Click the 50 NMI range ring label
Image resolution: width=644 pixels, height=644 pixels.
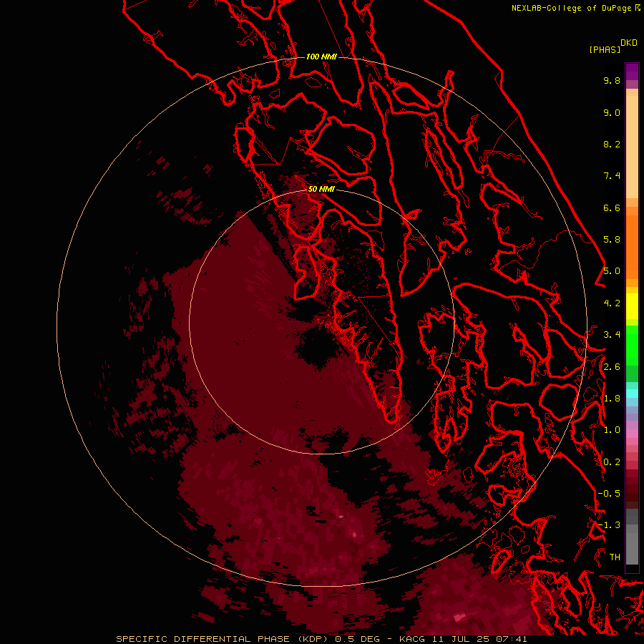tap(321, 189)
